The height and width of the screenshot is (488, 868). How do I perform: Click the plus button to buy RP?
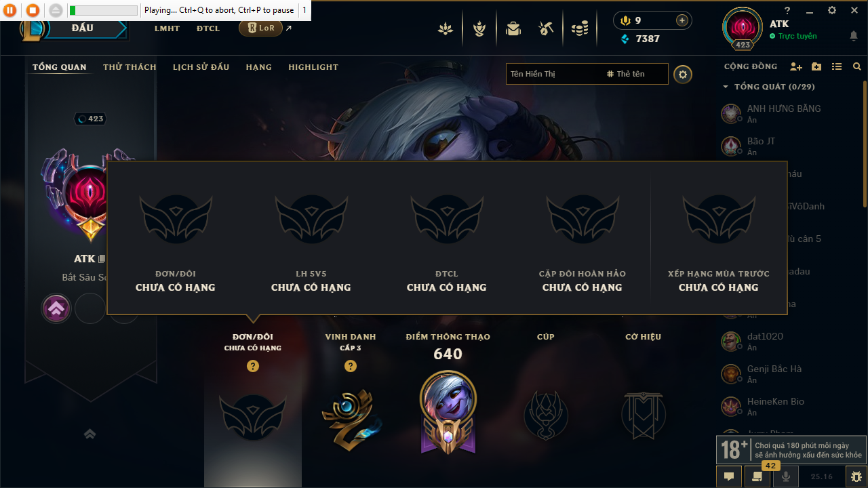click(x=682, y=20)
